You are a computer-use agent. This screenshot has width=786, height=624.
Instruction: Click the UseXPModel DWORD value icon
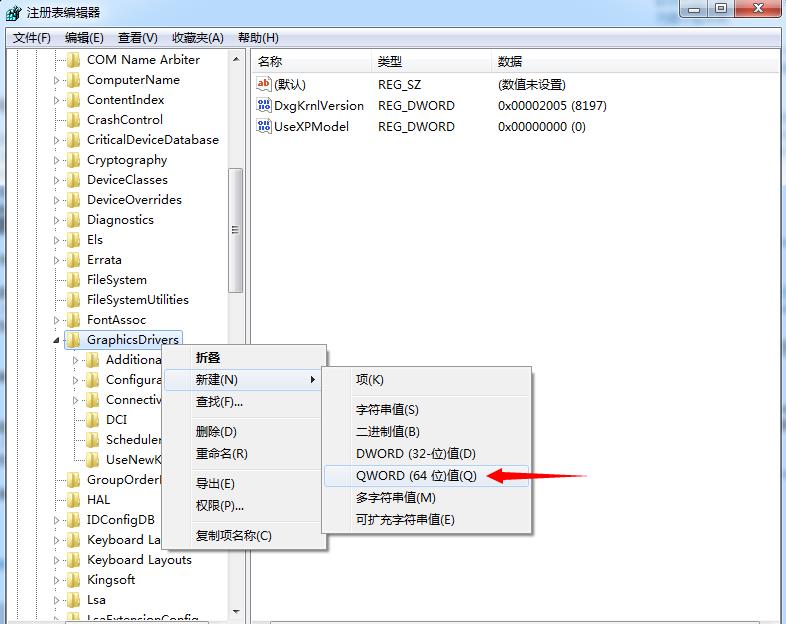[264, 127]
